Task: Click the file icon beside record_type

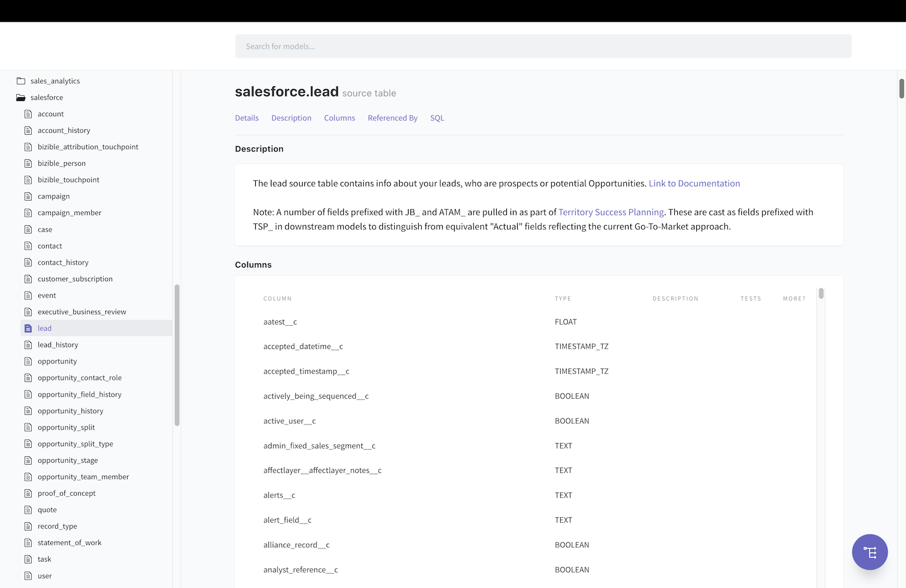Action: (x=28, y=526)
